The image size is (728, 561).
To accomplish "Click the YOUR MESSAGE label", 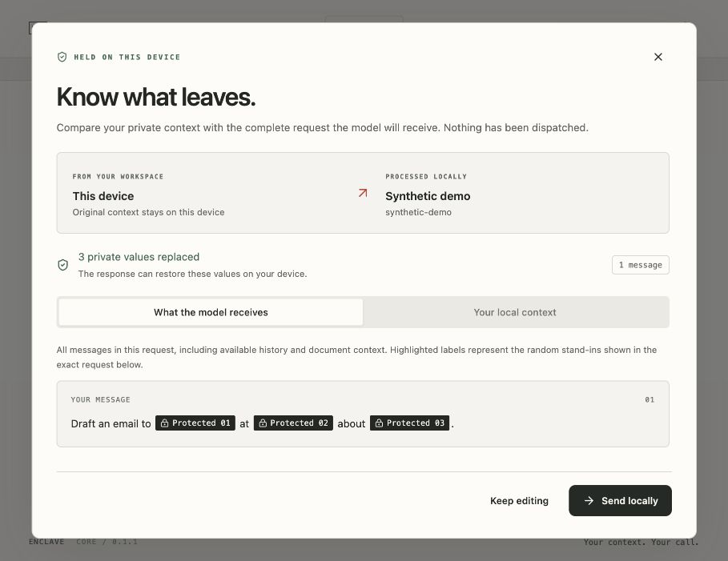I will (100, 399).
